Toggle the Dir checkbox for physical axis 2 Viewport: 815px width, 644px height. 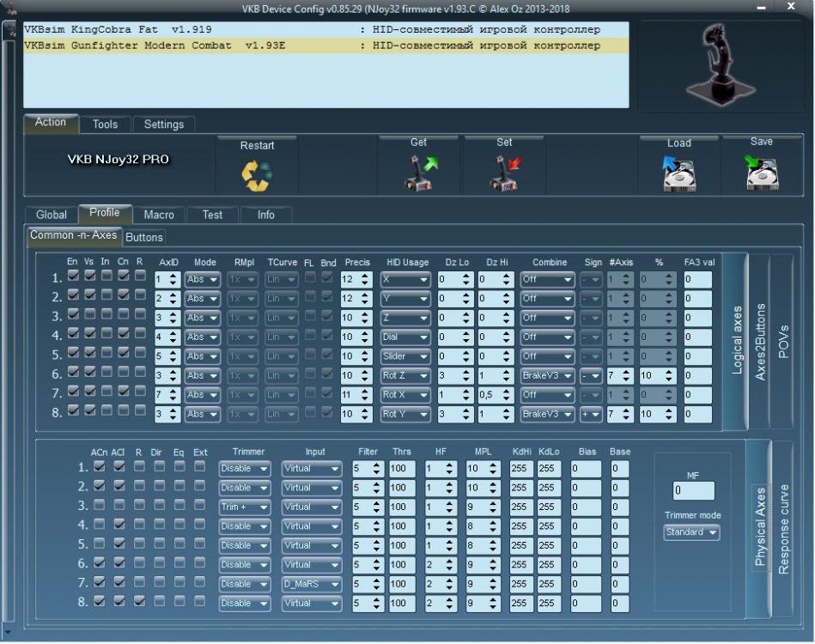pyautogui.click(x=159, y=485)
